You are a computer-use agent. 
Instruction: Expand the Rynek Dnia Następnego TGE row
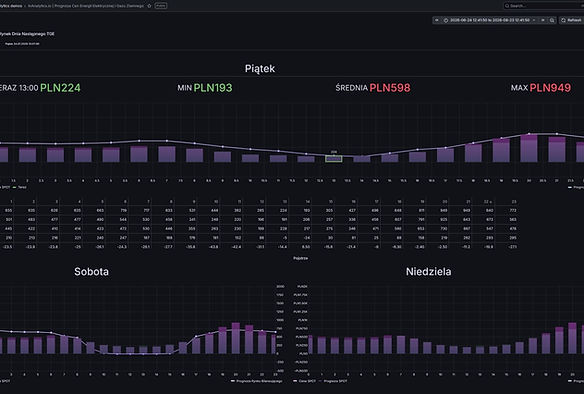tap(27, 34)
